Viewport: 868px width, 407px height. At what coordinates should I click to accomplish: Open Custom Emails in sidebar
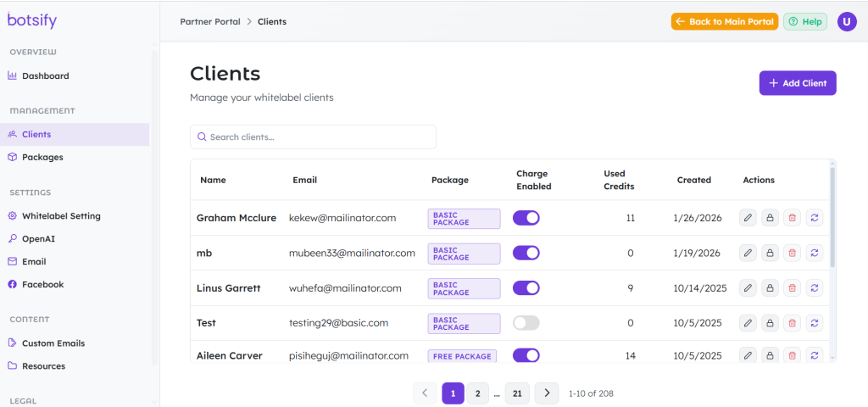pos(75,343)
